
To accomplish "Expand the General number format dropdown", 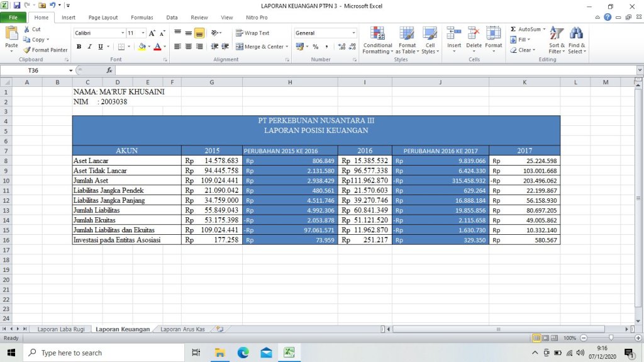I will (x=353, y=33).
